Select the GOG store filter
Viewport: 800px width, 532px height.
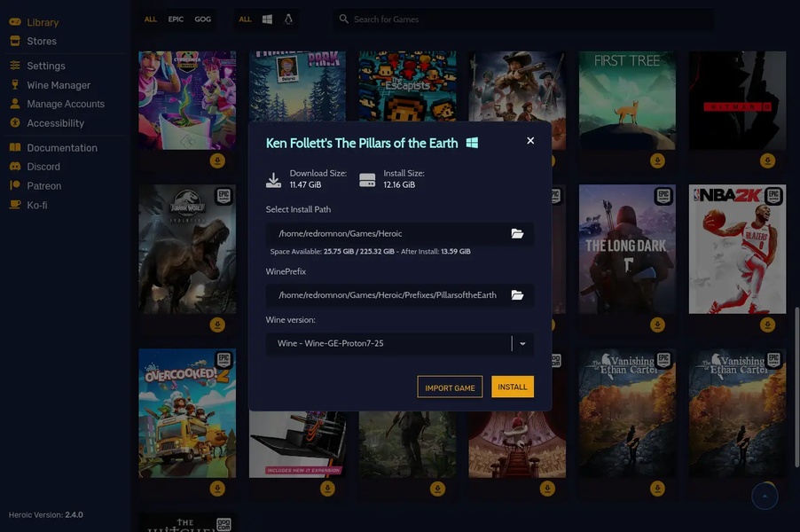point(203,19)
